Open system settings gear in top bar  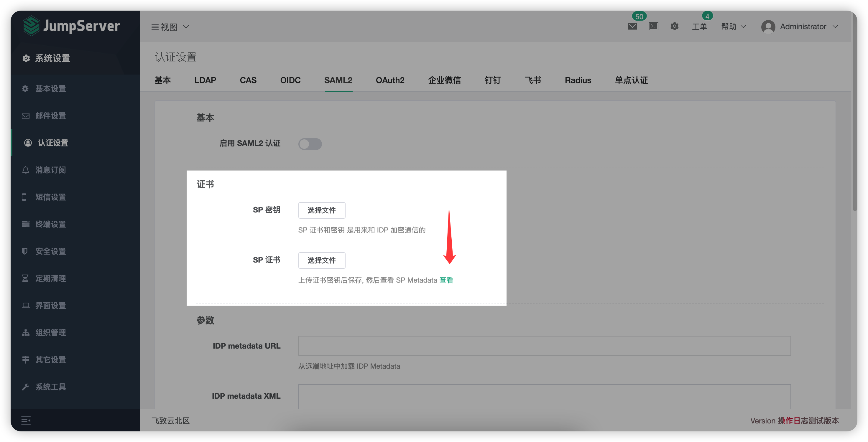pyautogui.click(x=674, y=26)
